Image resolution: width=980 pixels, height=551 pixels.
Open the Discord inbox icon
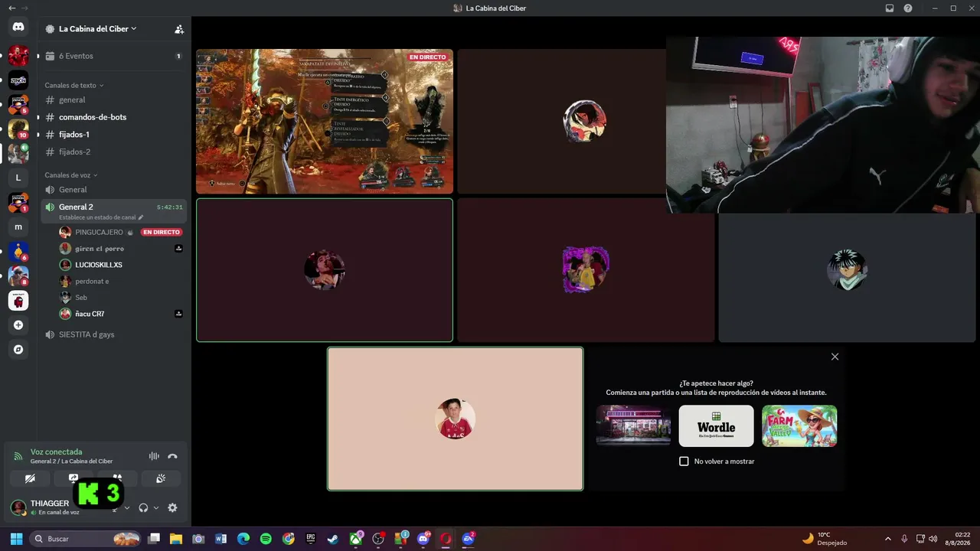(x=890, y=8)
